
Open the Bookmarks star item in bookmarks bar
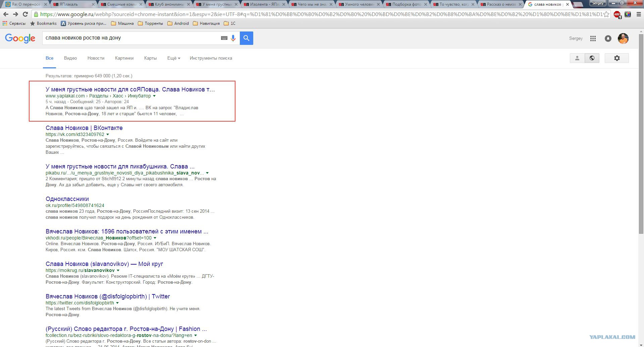[43, 23]
